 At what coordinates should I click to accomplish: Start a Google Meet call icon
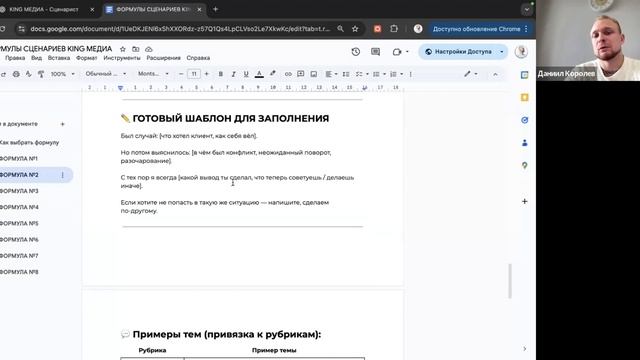pyautogui.click(x=397, y=52)
